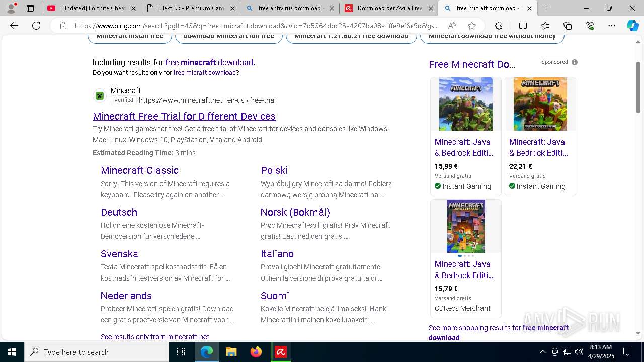
Task: See results only from minecraft.net
Action: pyautogui.click(x=155, y=337)
